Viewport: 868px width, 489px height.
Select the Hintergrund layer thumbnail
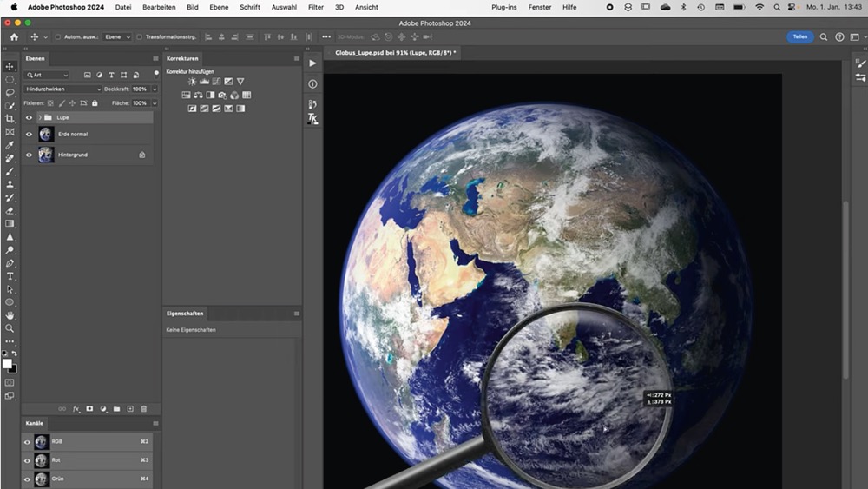46,155
